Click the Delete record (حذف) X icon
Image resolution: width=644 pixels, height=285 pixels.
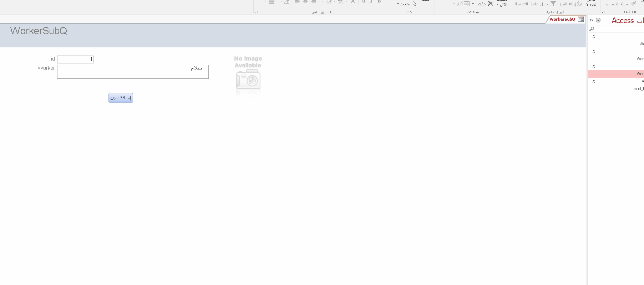(491, 4)
